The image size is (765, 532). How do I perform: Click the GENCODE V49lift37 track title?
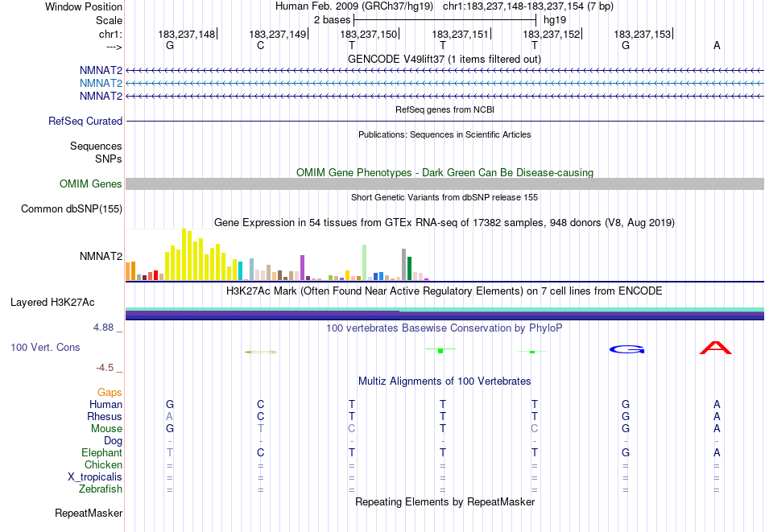pos(445,59)
